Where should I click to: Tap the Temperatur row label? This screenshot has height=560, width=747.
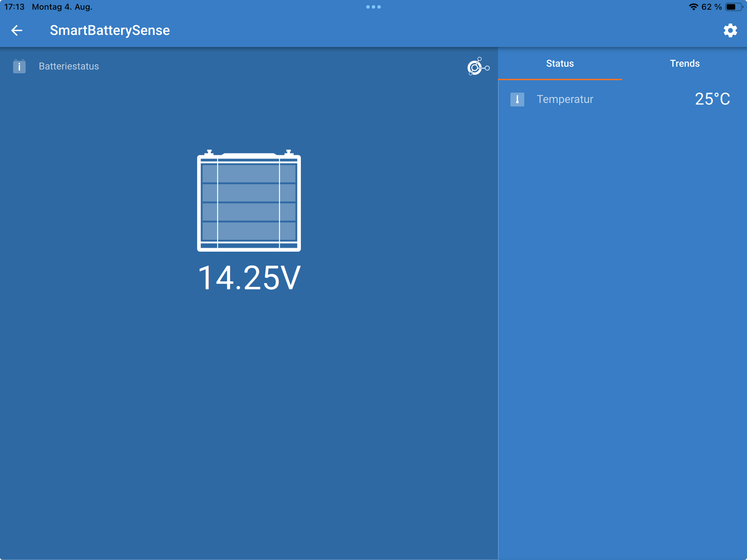tap(565, 100)
